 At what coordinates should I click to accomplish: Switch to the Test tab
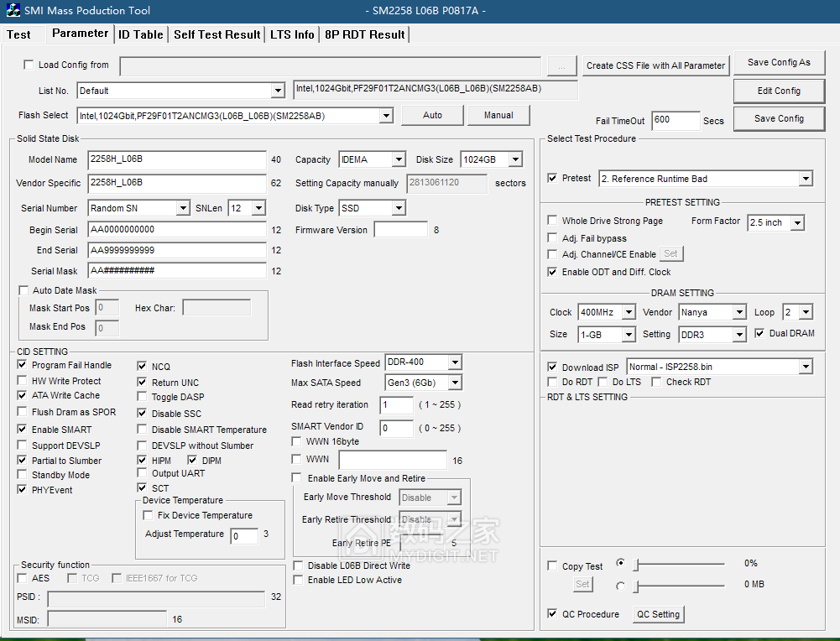(21, 34)
